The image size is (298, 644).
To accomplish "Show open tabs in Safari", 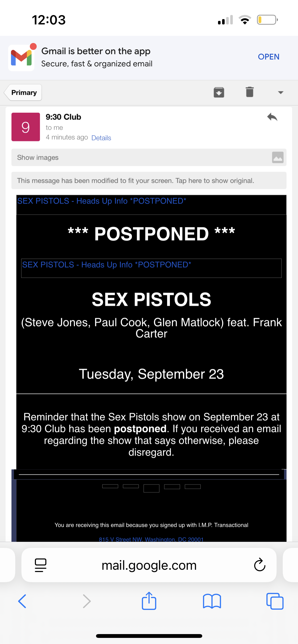I will (x=275, y=601).
